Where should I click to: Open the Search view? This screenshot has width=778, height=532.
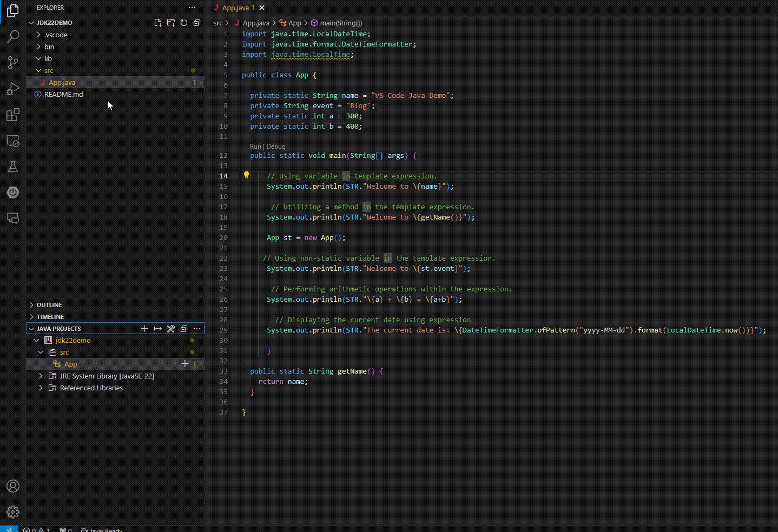[12, 36]
